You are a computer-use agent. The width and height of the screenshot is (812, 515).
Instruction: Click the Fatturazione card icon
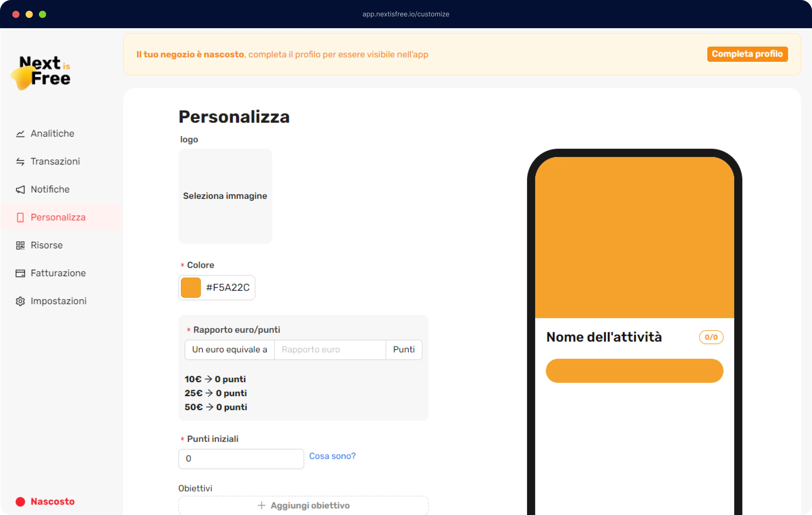point(20,273)
